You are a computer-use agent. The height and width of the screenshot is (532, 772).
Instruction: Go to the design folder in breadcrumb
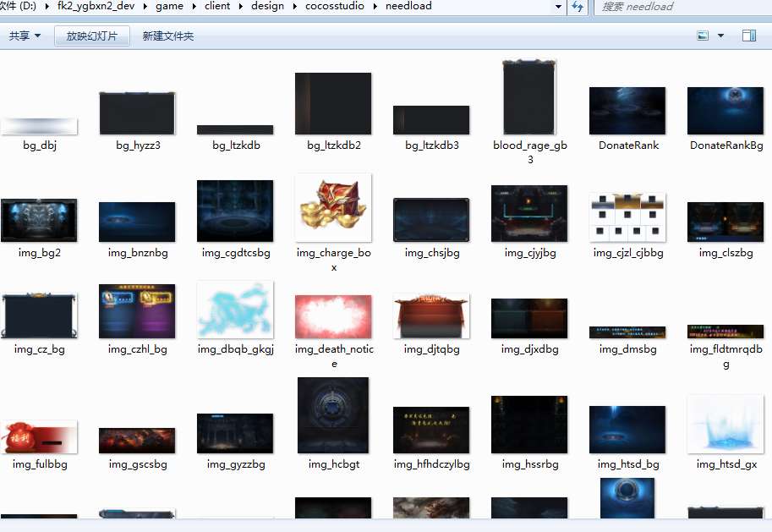tap(267, 6)
